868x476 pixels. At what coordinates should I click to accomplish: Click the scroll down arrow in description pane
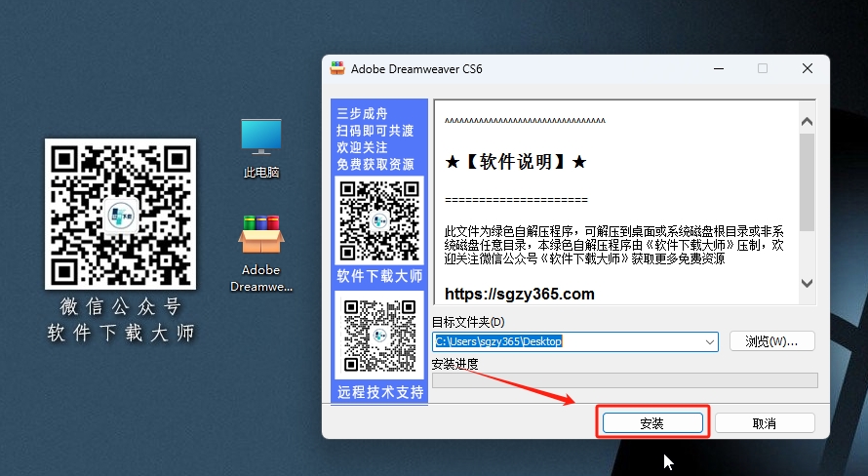(808, 284)
